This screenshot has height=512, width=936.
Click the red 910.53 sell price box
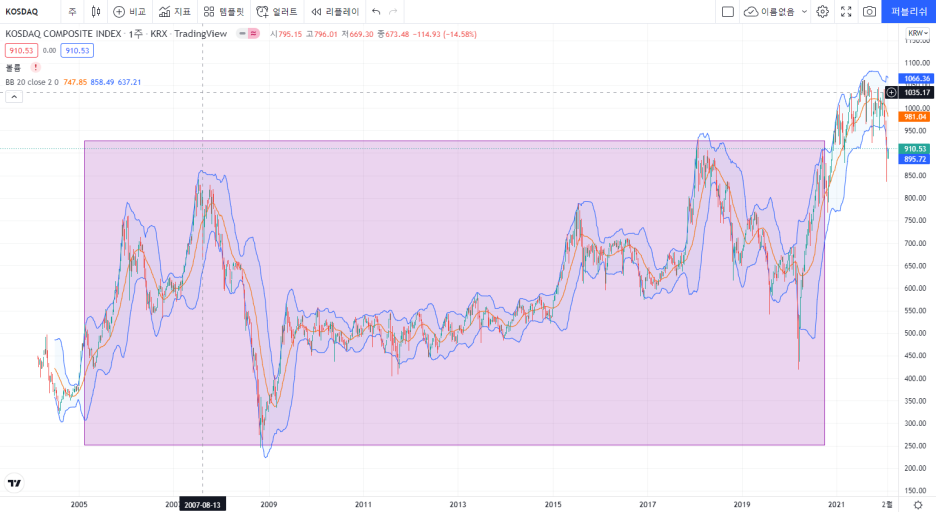click(21, 51)
